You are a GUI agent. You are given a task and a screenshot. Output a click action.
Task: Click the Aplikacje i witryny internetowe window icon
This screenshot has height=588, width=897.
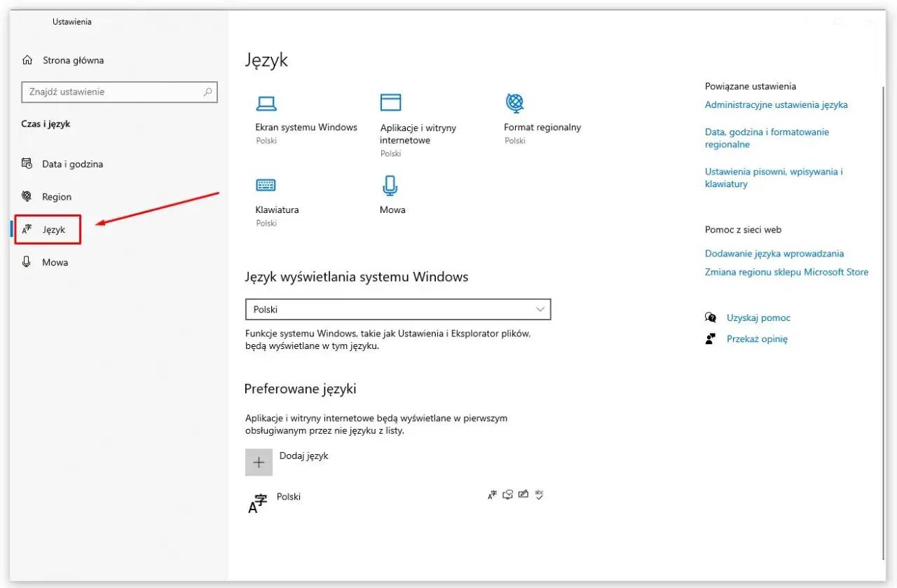click(x=390, y=102)
